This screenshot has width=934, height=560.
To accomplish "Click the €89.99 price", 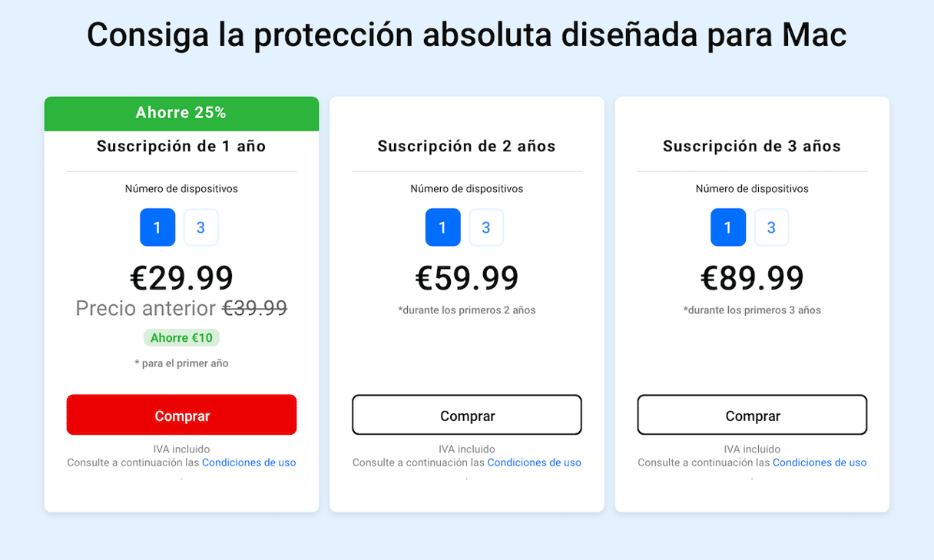I will pyautogui.click(x=752, y=278).
